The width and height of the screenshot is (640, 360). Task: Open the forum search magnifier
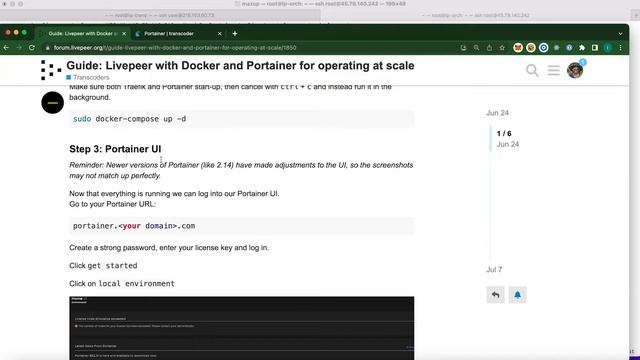532,70
